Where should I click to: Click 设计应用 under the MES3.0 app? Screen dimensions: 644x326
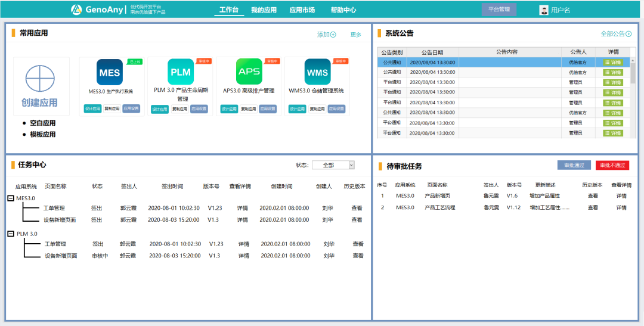click(92, 109)
